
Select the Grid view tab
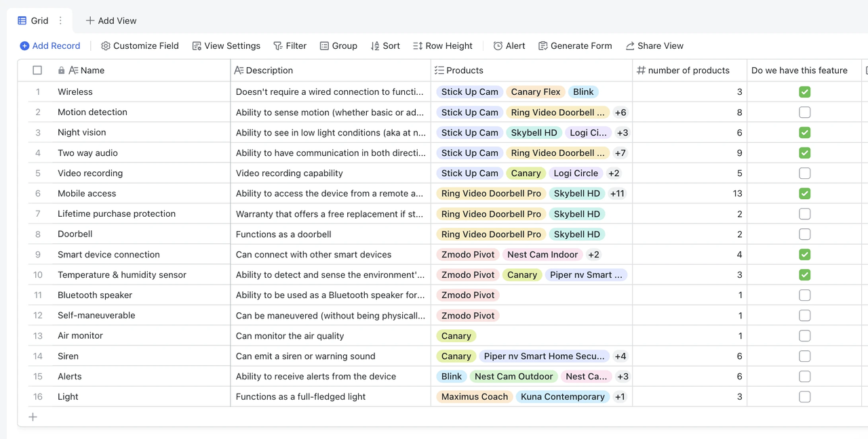33,21
